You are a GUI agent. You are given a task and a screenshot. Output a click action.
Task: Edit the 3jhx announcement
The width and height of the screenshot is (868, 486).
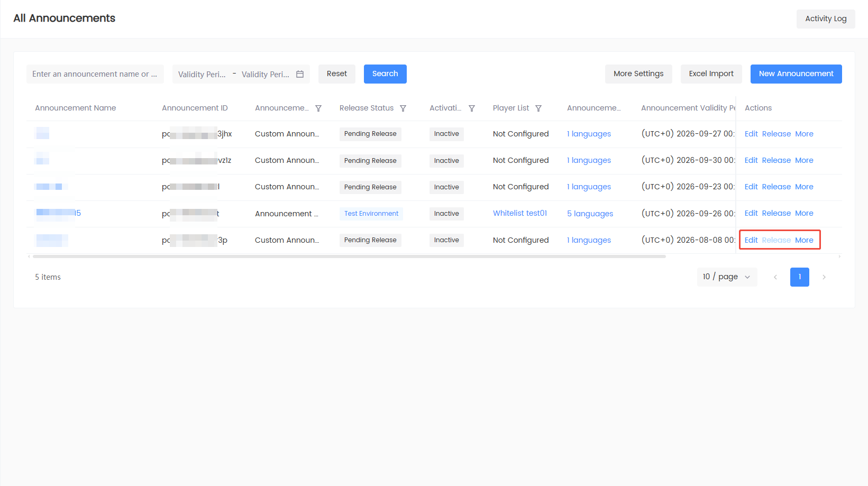pyautogui.click(x=751, y=134)
